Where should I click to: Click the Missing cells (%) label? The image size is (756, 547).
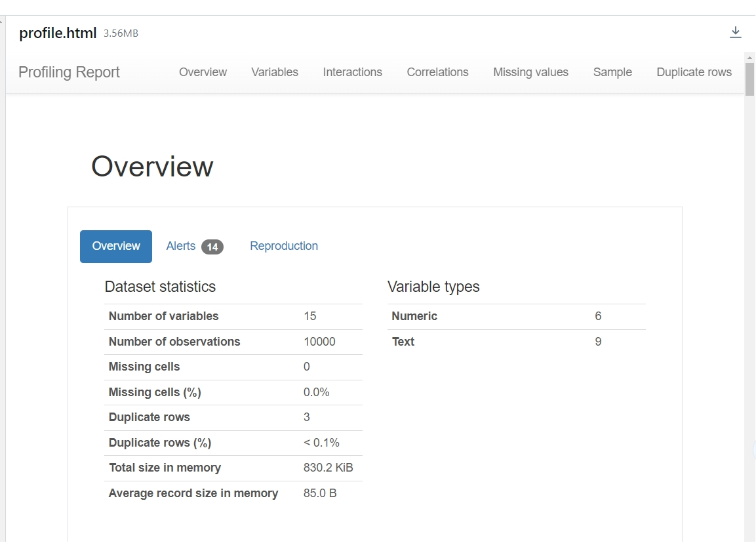point(155,392)
